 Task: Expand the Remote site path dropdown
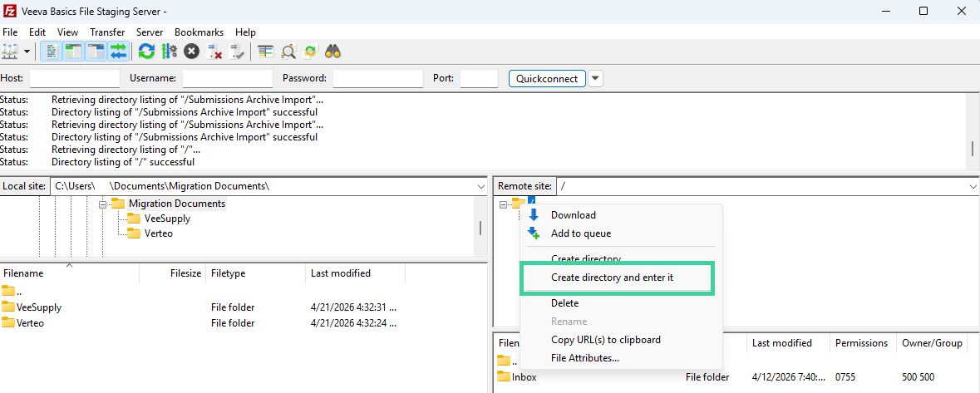click(x=973, y=186)
